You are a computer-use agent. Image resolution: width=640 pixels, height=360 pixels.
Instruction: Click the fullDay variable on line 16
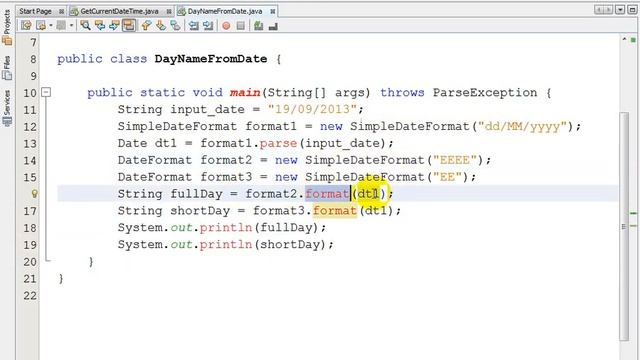196,193
